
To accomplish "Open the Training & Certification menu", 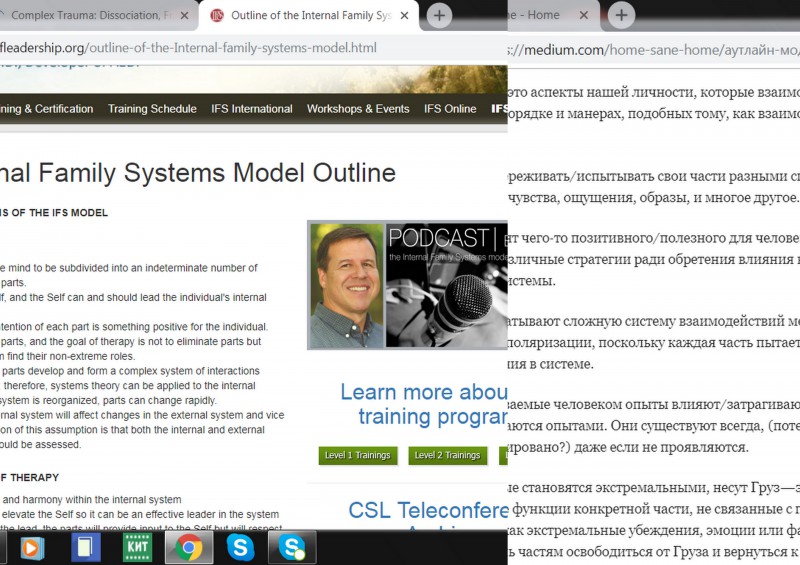I will tap(46, 109).
